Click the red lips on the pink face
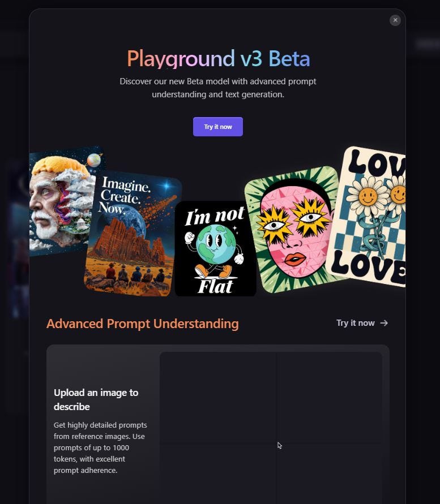Viewport: 440px width, 504px height. (x=295, y=259)
